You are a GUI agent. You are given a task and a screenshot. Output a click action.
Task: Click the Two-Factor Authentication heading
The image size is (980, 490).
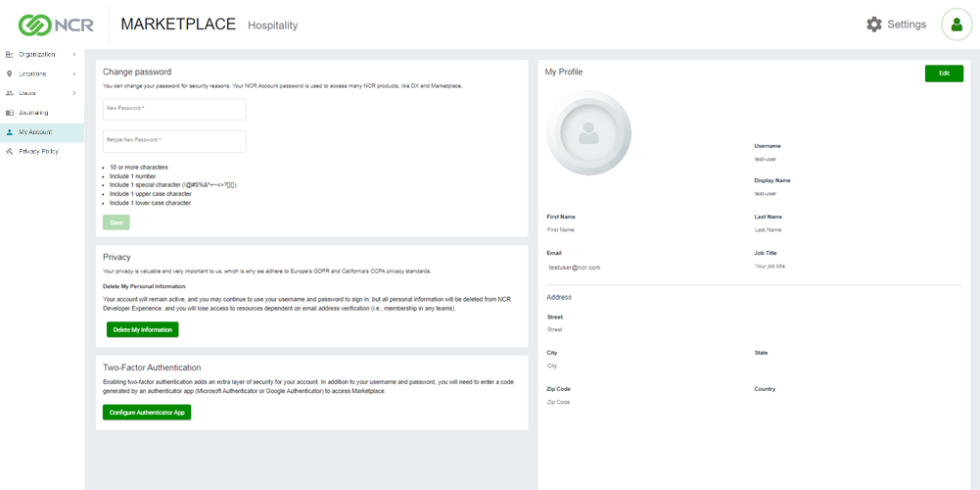(x=152, y=367)
